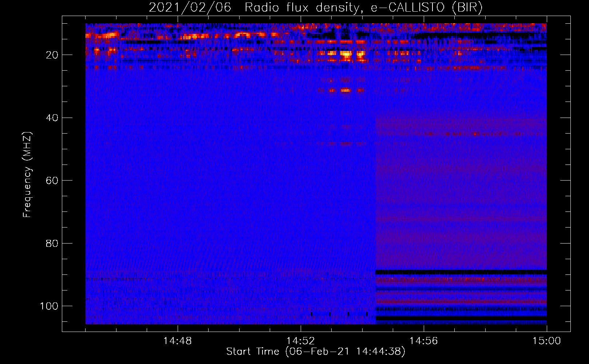
Task: Click the 'Start Time (06-Feb-21 14:44:38)' label
Action: point(316,352)
